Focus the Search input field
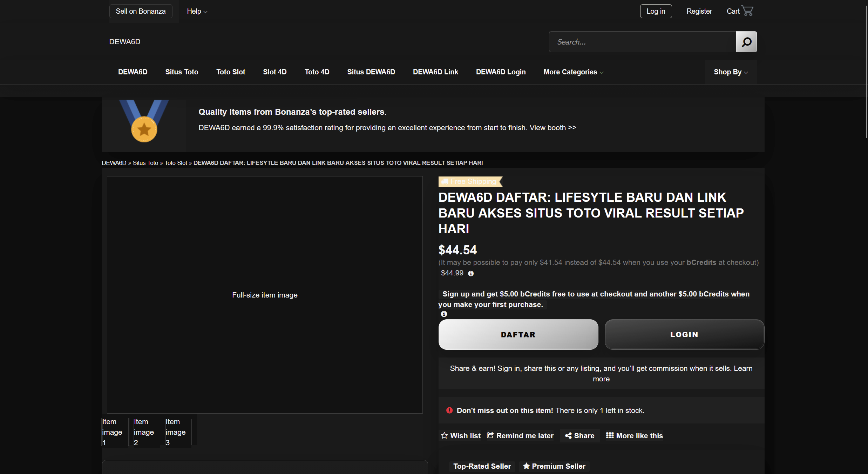Viewport: 868px width, 474px height. pos(643,42)
